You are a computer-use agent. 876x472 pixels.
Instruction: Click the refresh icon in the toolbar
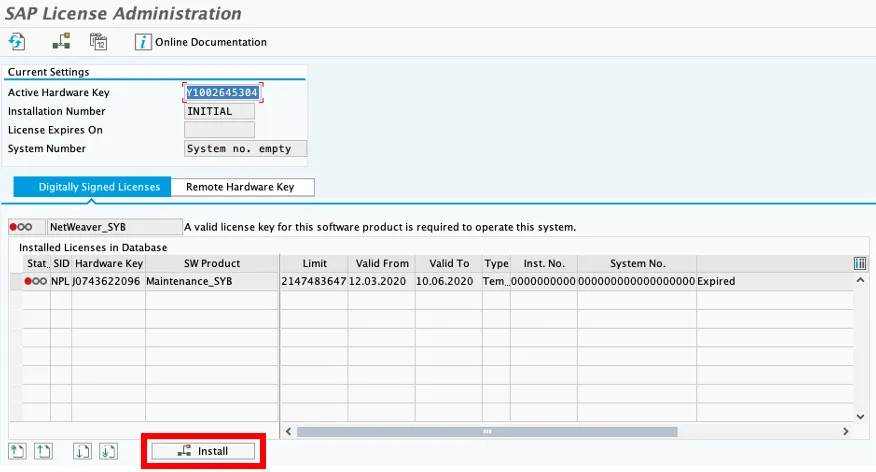click(x=17, y=42)
